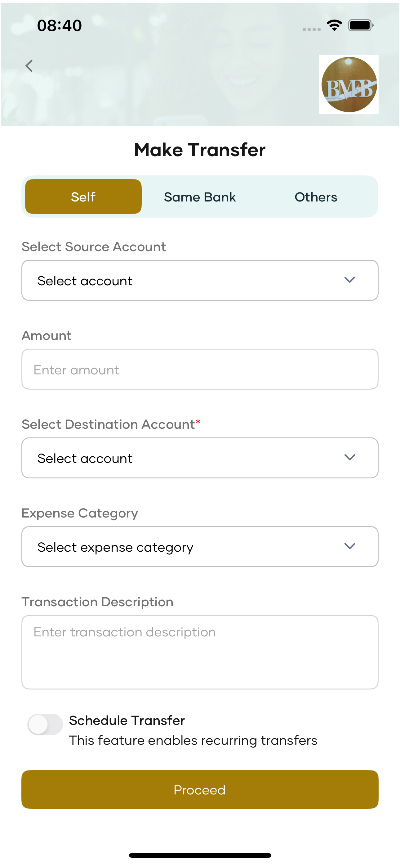Tap the Schedule Transfer label text
Screen dimensions: 400x868
point(127,721)
